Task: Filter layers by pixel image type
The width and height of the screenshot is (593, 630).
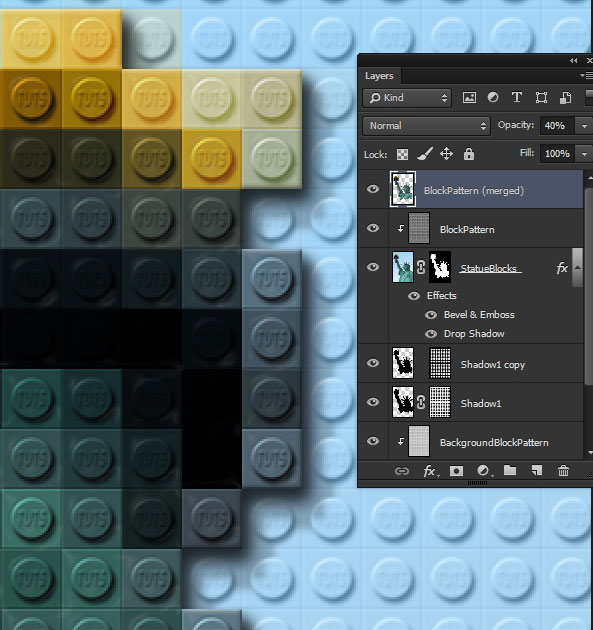Action: point(469,98)
